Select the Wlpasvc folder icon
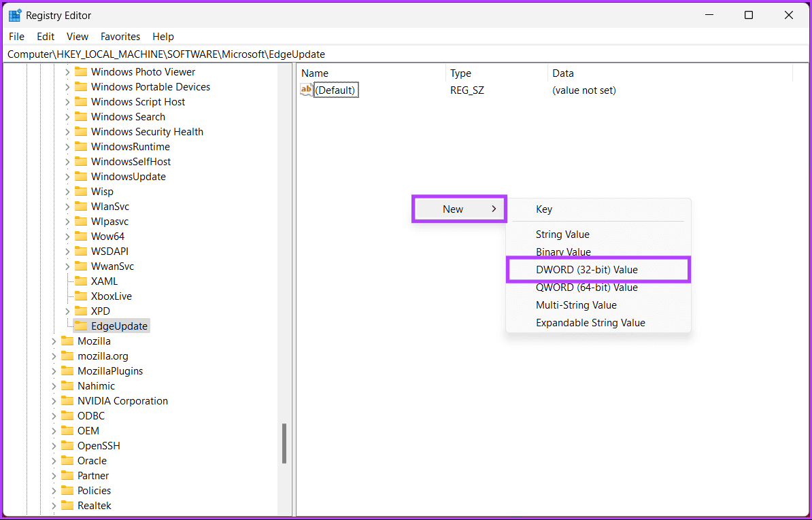The image size is (812, 520). coord(81,222)
